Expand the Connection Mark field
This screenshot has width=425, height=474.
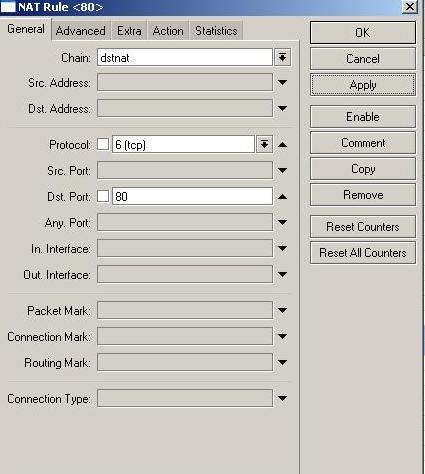pyautogui.click(x=282, y=336)
